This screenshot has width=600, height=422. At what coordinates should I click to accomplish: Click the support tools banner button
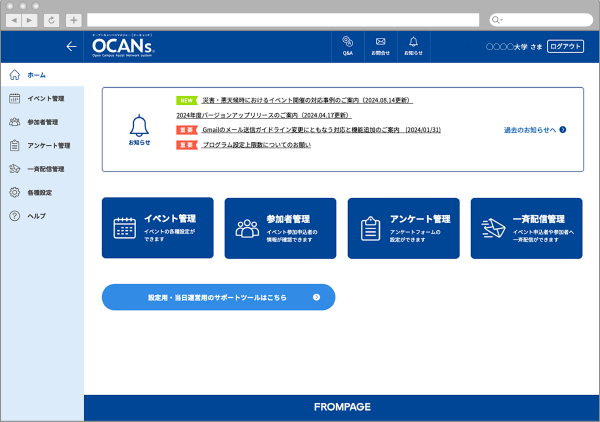pos(218,297)
